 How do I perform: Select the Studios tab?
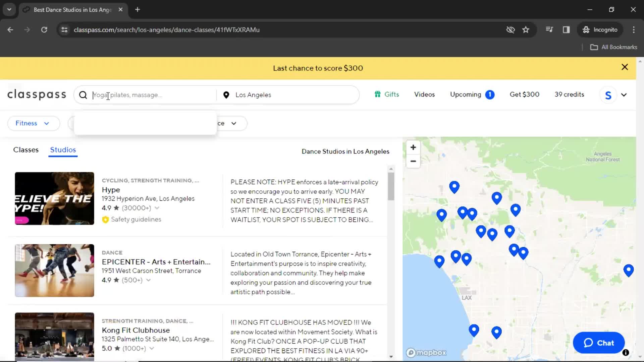point(63,150)
